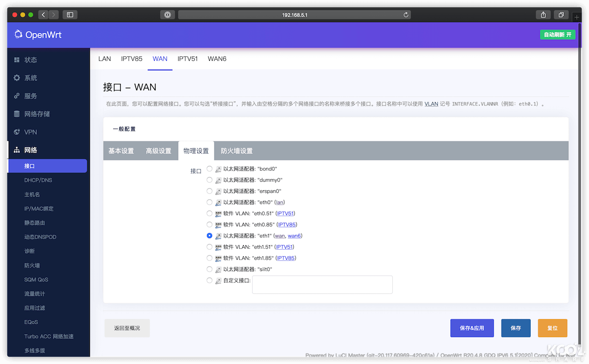Click the 系统 gear icon in sidebar

click(16, 78)
